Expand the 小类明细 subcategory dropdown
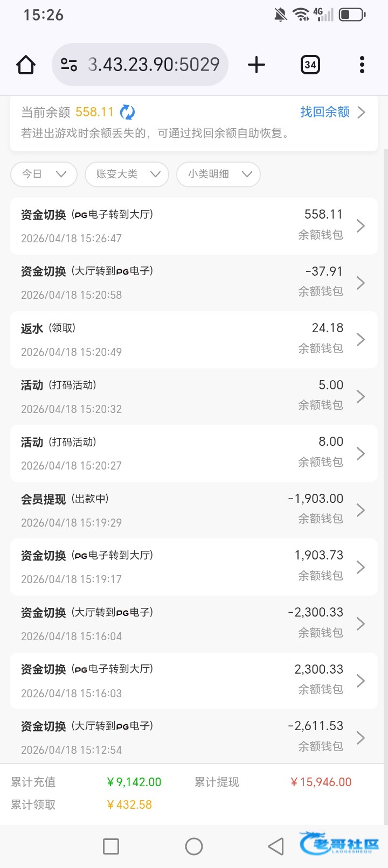 coord(218,174)
